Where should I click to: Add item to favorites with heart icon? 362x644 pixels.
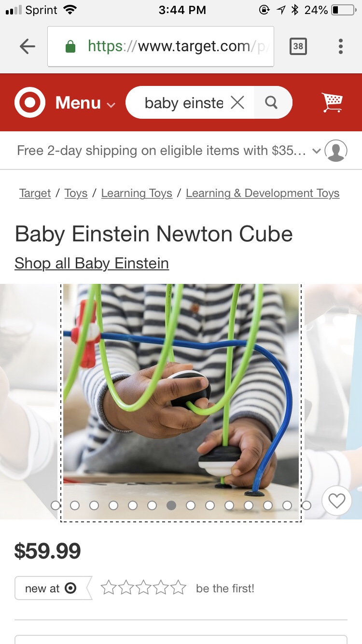coord(337,501)
